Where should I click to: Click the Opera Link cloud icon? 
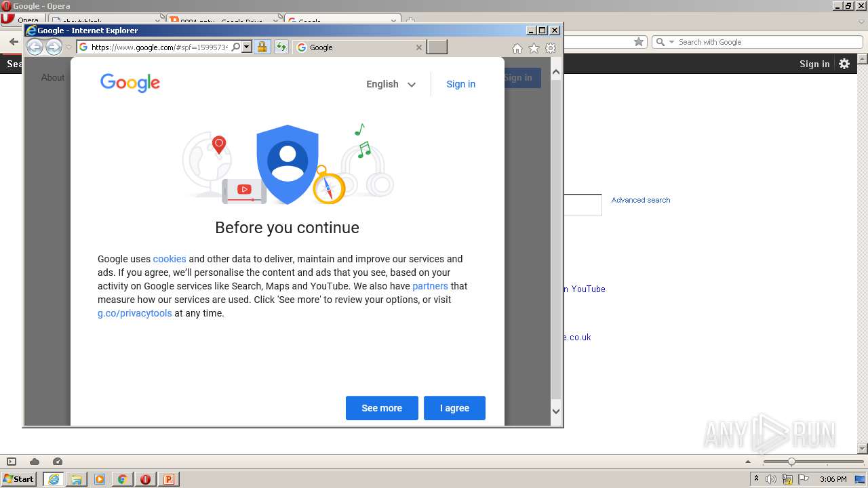[x=35, y=462]
